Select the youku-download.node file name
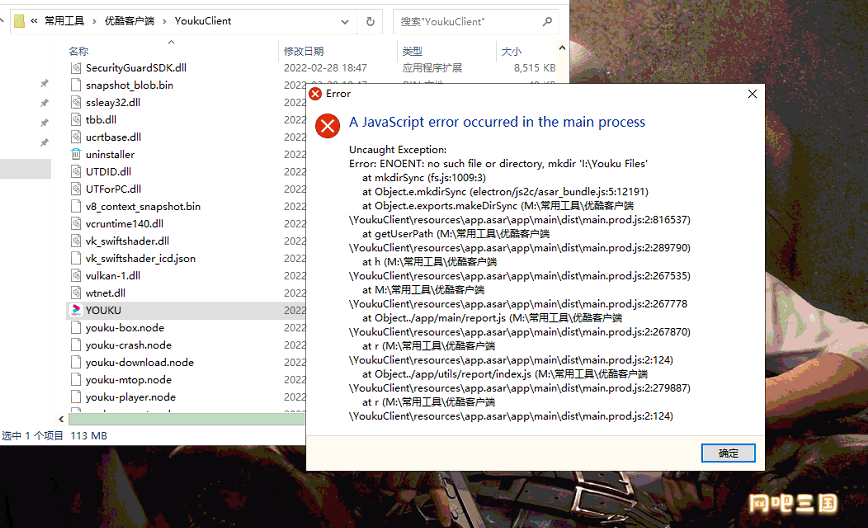This screenshot has height=528, width=868. 140,363
